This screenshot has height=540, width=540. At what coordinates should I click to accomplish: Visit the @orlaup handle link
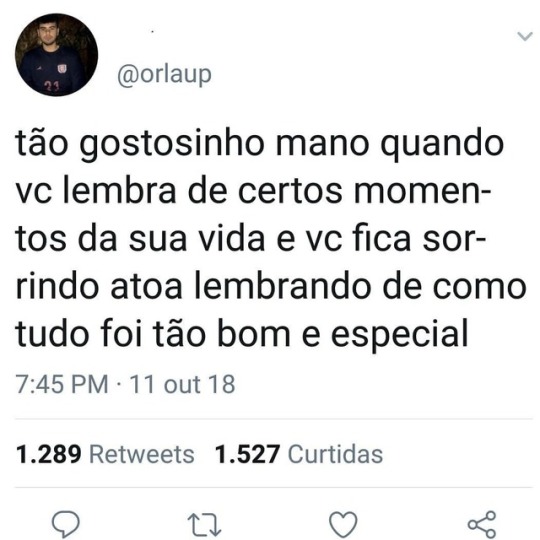(x=164, y=75)
